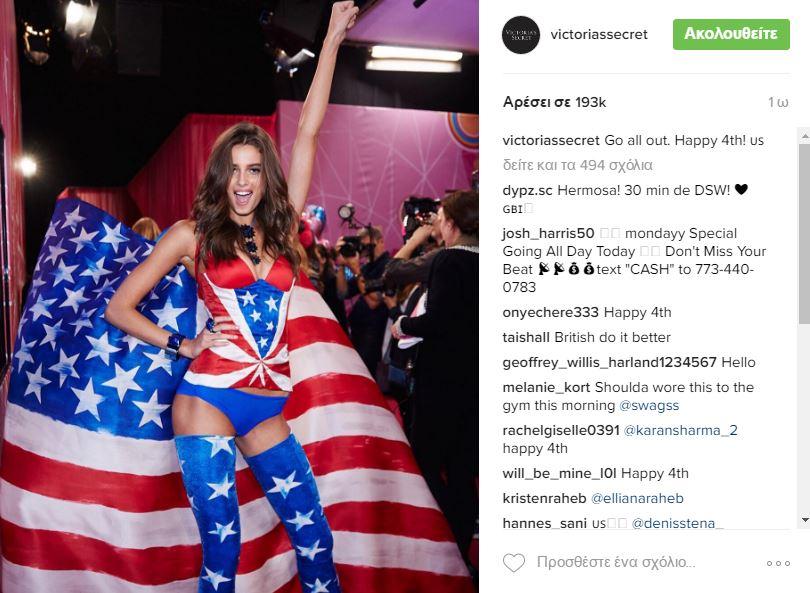Click the add a comment input field

click(616, 562)
